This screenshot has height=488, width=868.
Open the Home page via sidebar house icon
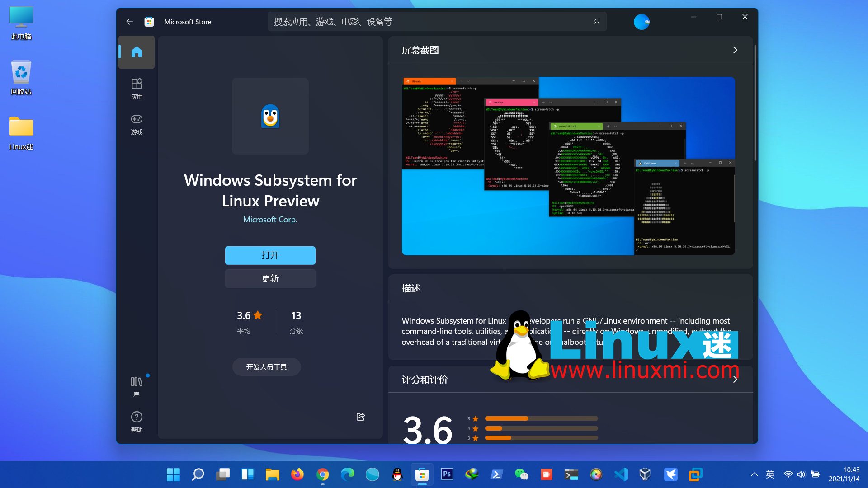tap(136, 52)
